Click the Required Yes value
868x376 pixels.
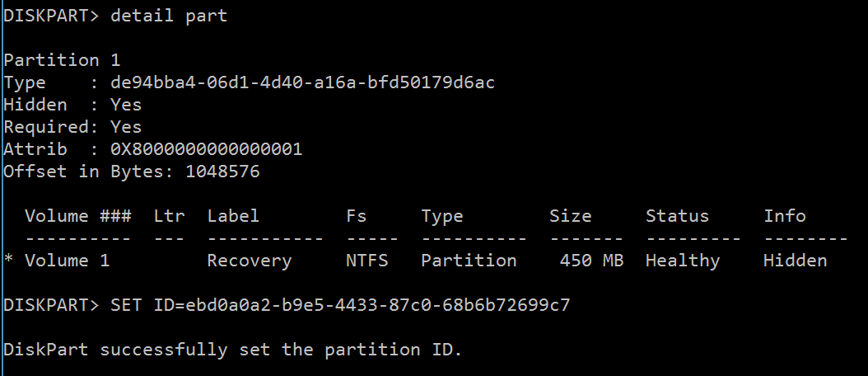[126, 127]
